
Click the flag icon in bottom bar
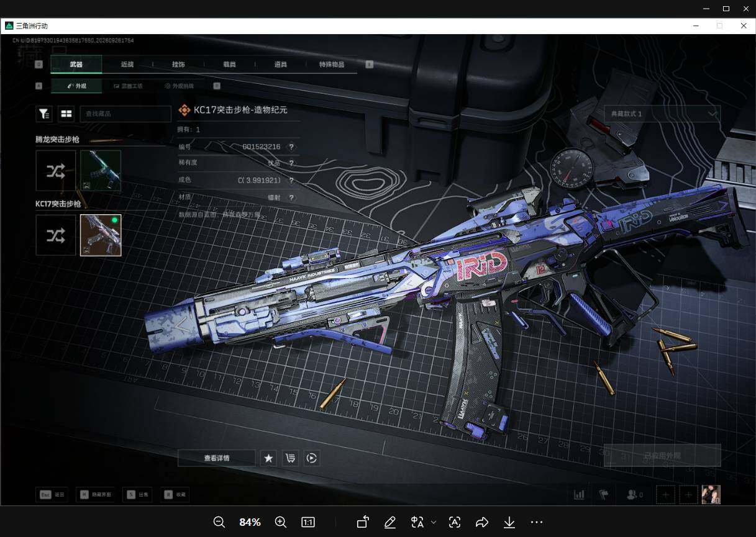(x=603, y=495)
